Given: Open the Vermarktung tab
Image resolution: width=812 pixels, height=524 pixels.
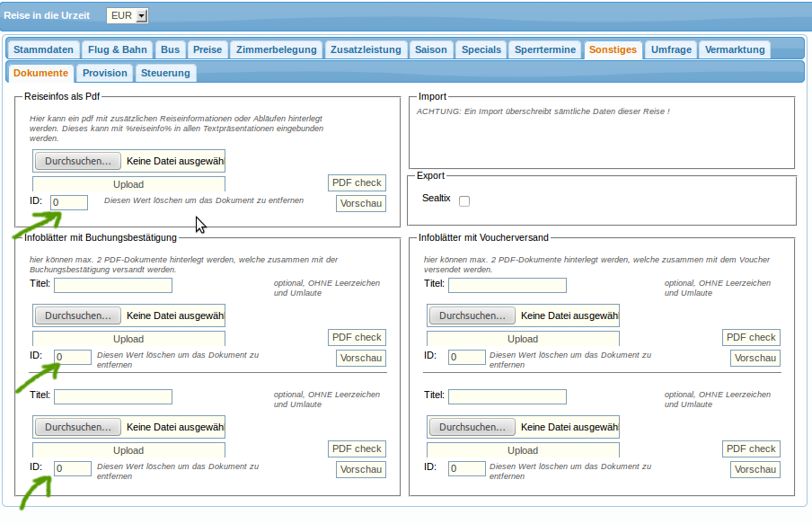Looking at the screenshot, I should coord(734,49).
